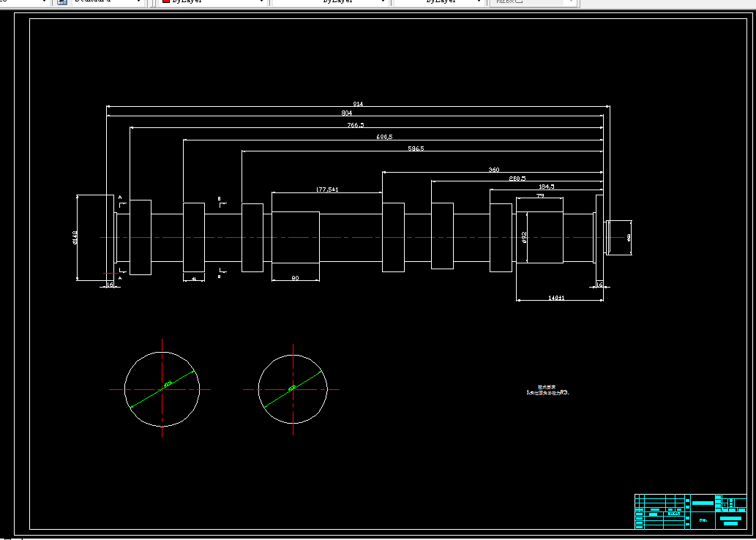Select the 184.5 dimension text

click(546, 187)
